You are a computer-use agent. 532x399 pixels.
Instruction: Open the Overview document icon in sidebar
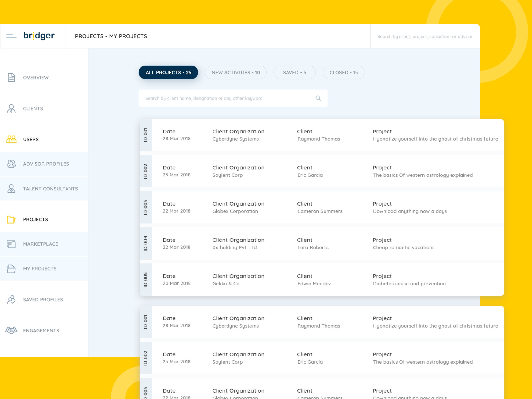(11, 77)
